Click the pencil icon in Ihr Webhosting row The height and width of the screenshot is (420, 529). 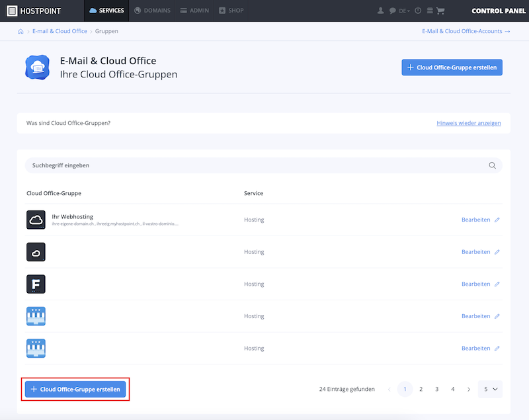(x=497, y=220)
